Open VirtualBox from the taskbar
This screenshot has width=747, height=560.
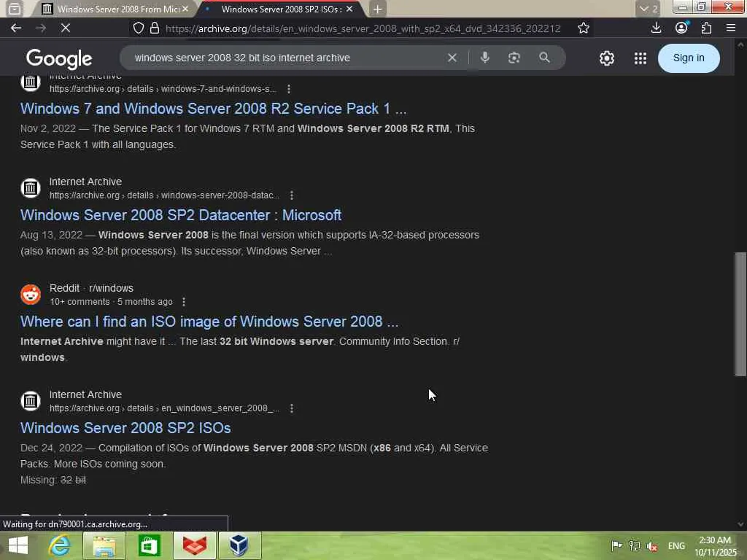coord(239,545)
